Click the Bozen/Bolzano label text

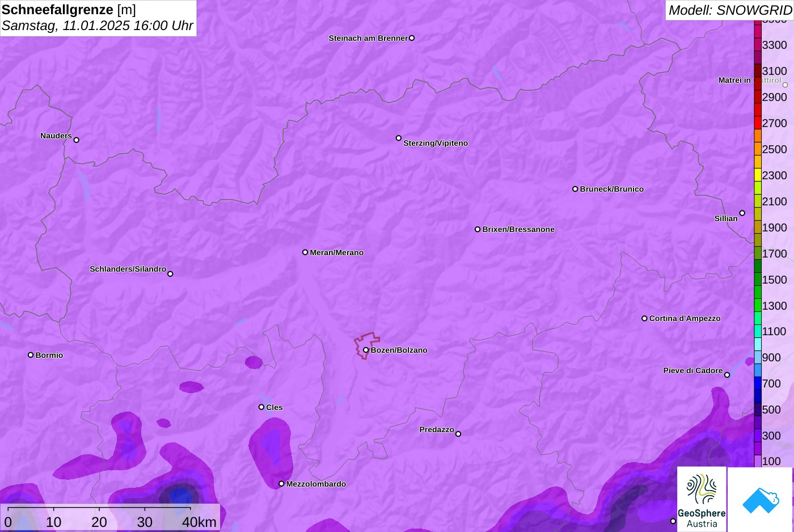399,350
